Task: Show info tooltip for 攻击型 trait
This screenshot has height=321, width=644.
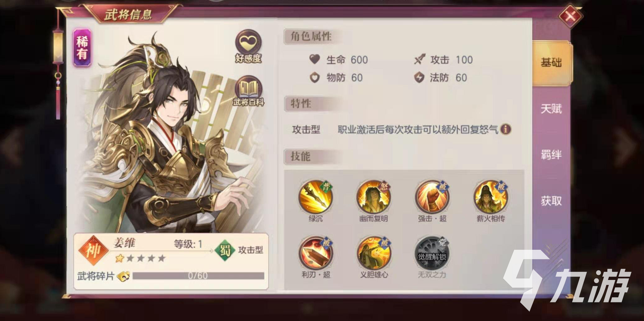Action: pyautogui.click(x=506, y=129)
